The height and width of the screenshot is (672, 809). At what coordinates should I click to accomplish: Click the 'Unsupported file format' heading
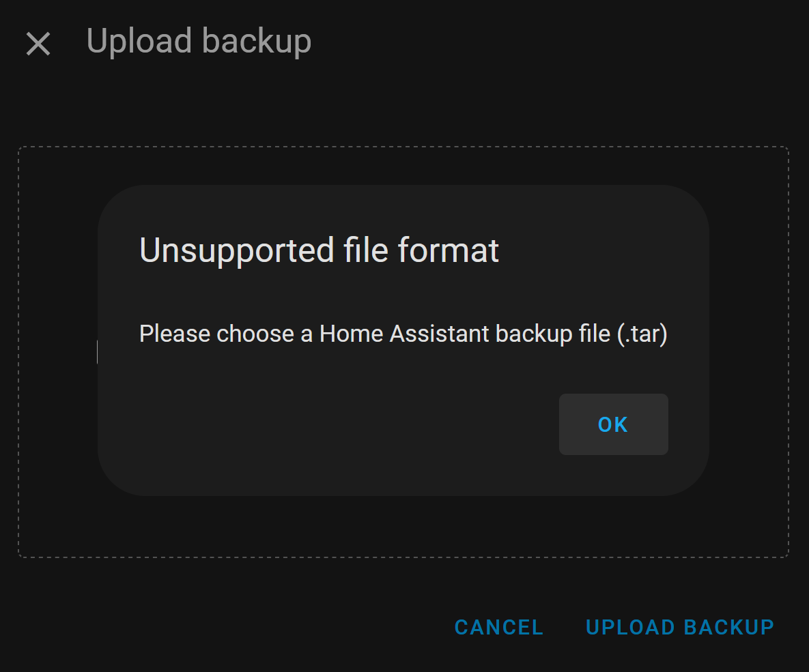pyautogui.click(x=319, y=250)
